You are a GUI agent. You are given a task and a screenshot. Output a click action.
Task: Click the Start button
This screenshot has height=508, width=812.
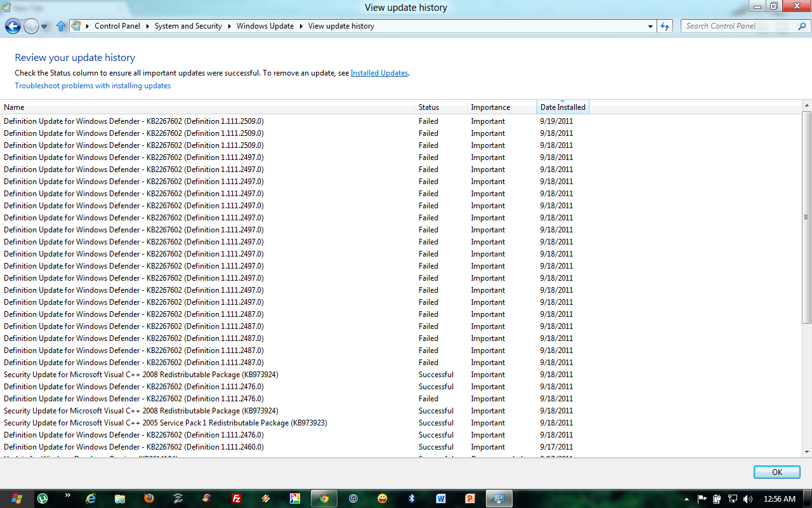(17, 498)
